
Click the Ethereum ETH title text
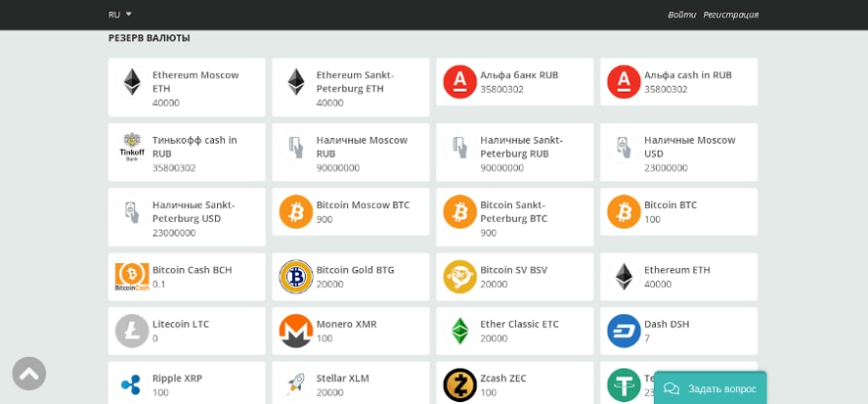(x=677, y=270)
